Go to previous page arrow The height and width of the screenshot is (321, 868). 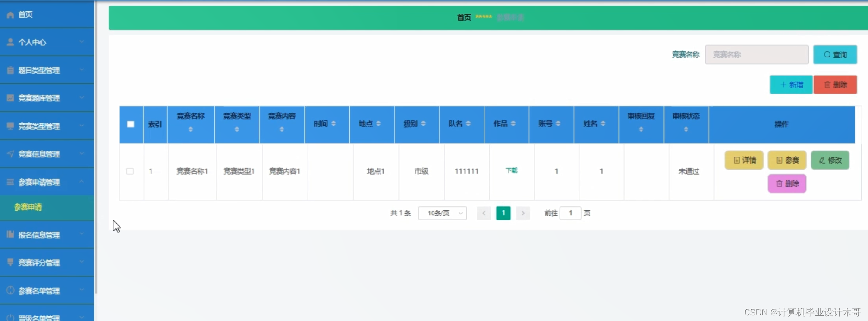(484, 213)
